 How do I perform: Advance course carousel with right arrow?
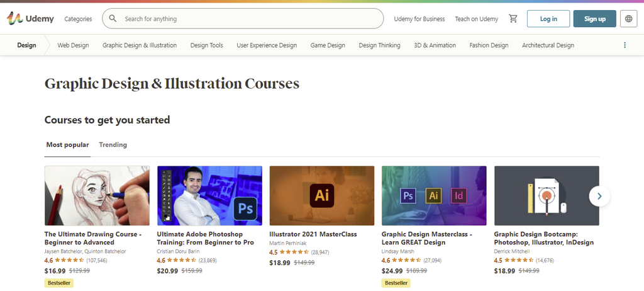(599, 197)
